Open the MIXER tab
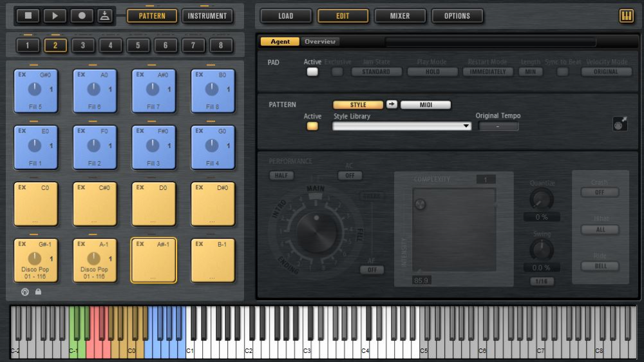This screenshot has height=362, width=644. click(400, 16)
